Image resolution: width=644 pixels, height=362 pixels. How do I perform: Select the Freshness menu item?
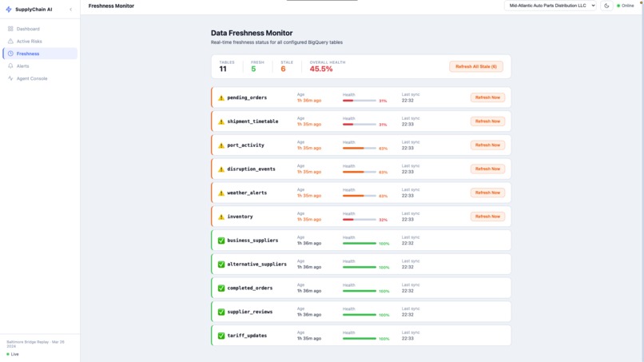coord(40,54)
